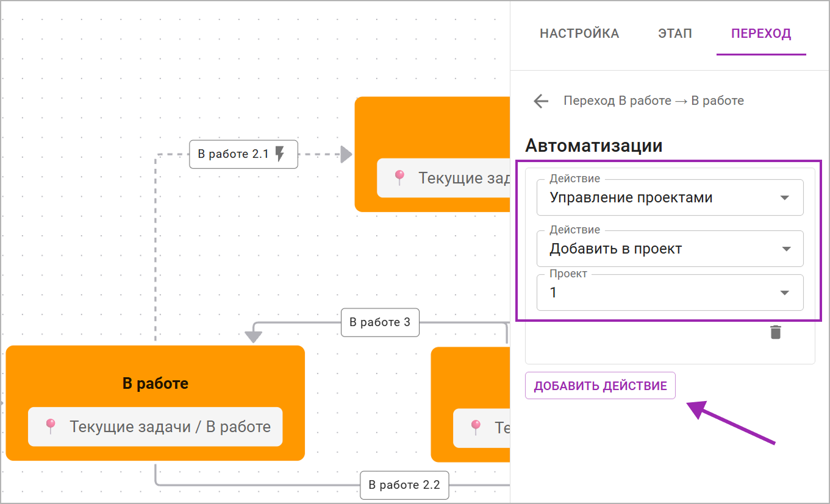Click arrowhead pointing into В работе stage
830x504 pixels.
[253, 336]
